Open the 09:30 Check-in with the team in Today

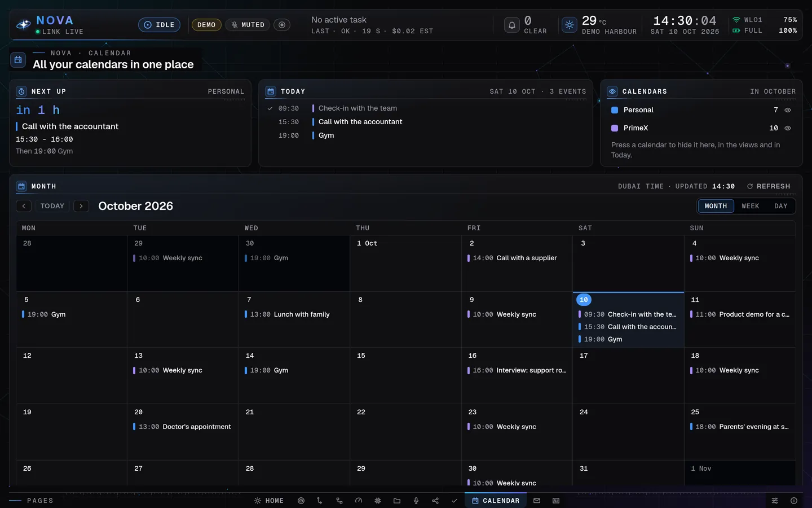coord(426,108)
